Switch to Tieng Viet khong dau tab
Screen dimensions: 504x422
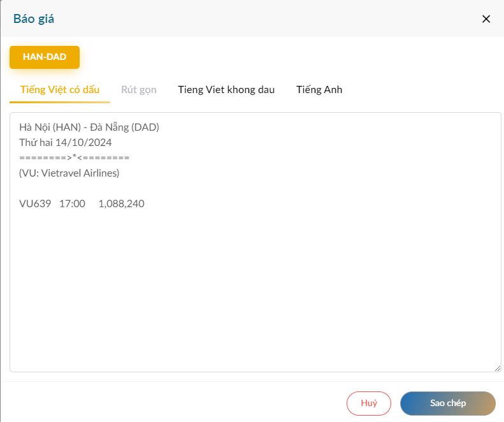click(226, 89)
